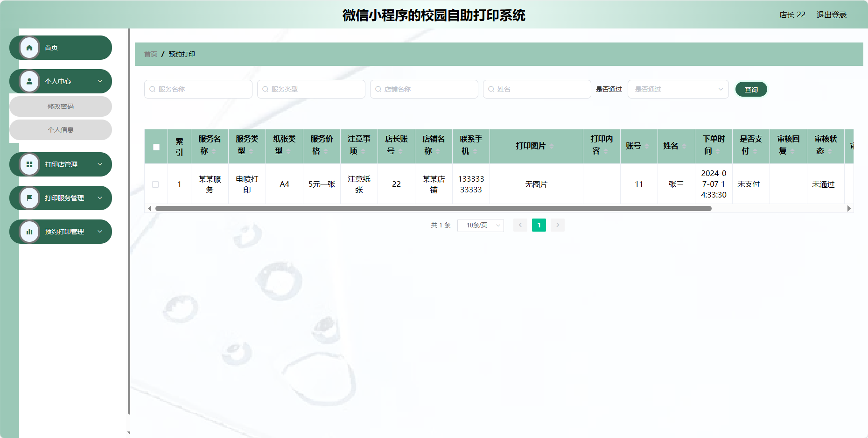868x438 pixels.
Task: Sort by 下单时间 column
Action: click(718, 151)
